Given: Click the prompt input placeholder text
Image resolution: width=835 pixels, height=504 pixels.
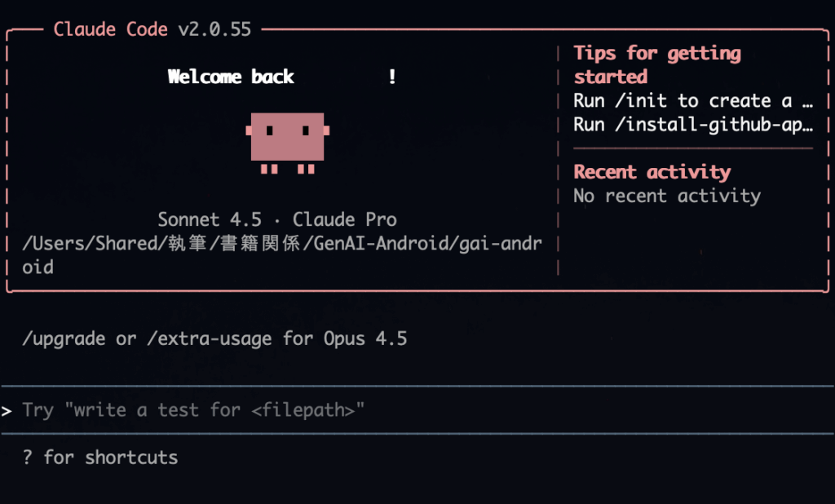Looking at the screenshot, I should pos(193,409).
